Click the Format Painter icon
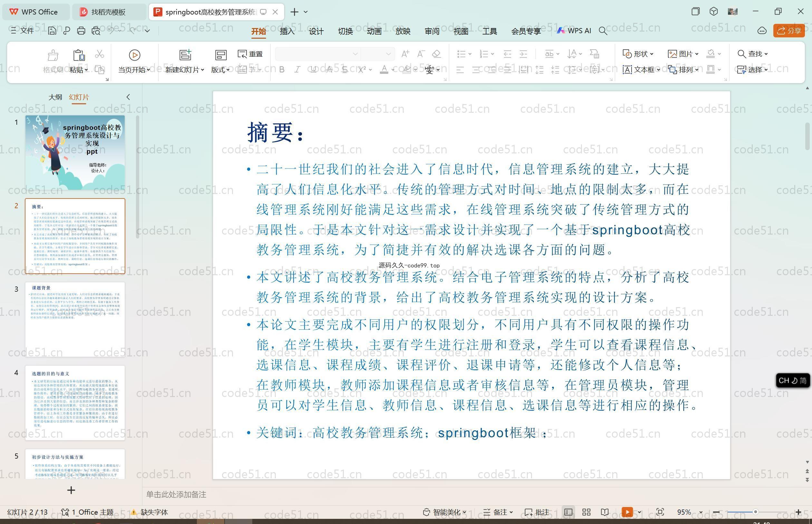 point(53,55)
